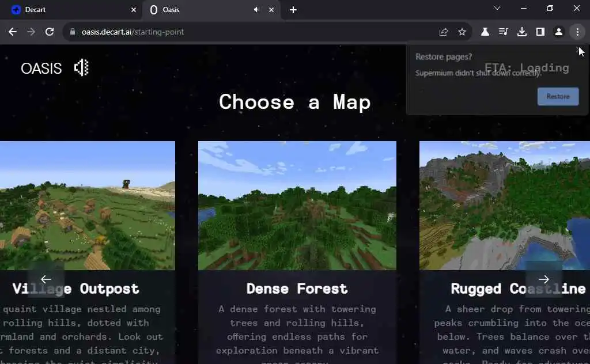Open the flask experiments icon
Image resolution: width=590 pixels, height=364 pixels.
485,32
